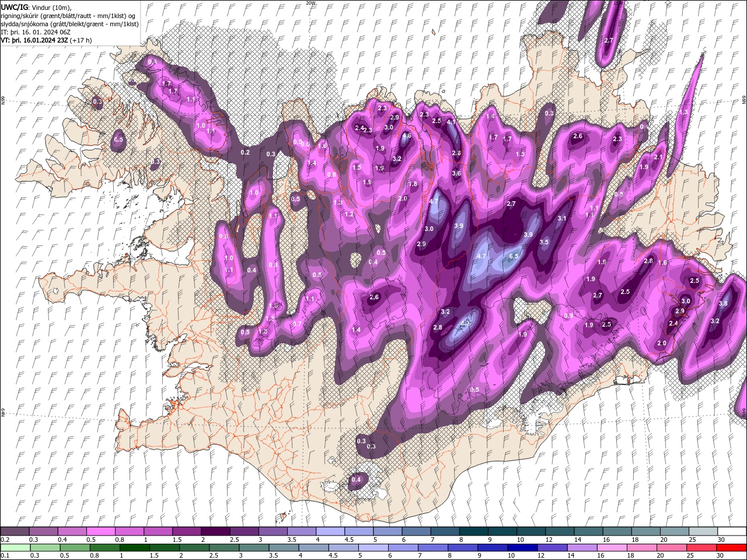This screenshot has height=560, width=747.
Task: Select the lavender 4–4.5 snow swatch
Action: click(x=329, y=531)
